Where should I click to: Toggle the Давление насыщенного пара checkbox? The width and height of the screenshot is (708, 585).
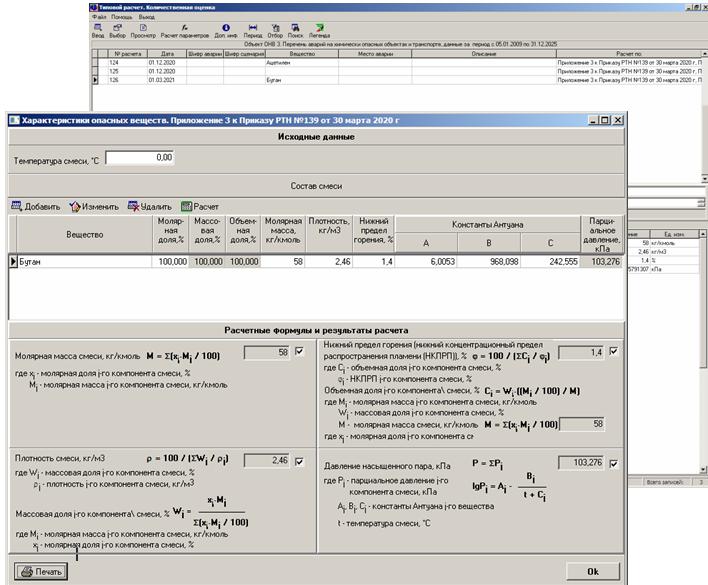613,463
